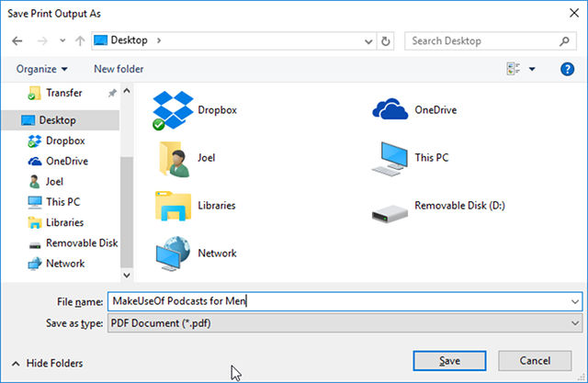Select the Libraries icon in main pane

(x=172, y=205)
